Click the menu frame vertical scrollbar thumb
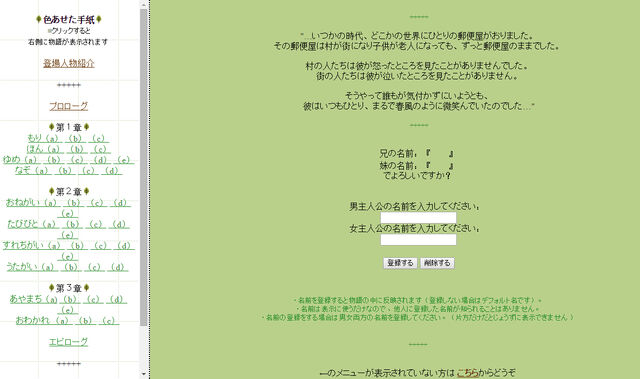Image resolution: width=640 pixels, height=379 pixels. tap(143, 167)
